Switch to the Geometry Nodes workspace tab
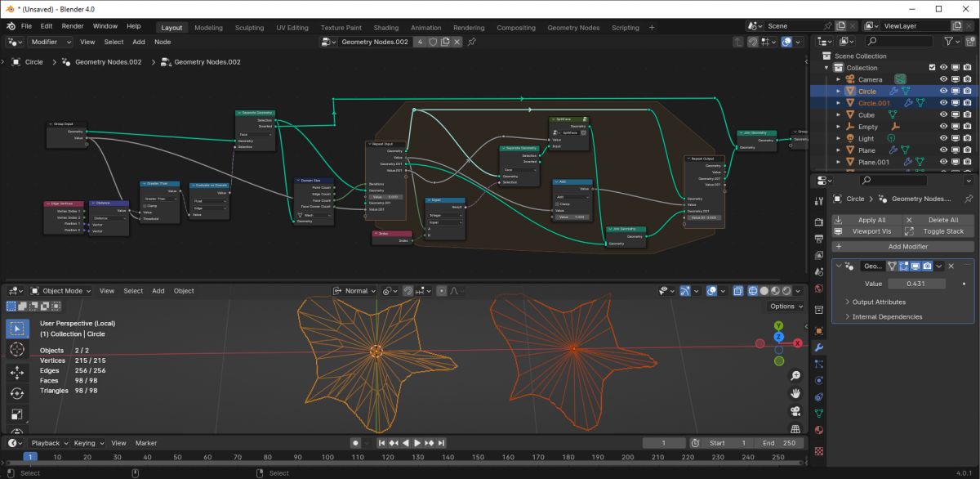This screenshot has height=479, width=980. point(572,27)
